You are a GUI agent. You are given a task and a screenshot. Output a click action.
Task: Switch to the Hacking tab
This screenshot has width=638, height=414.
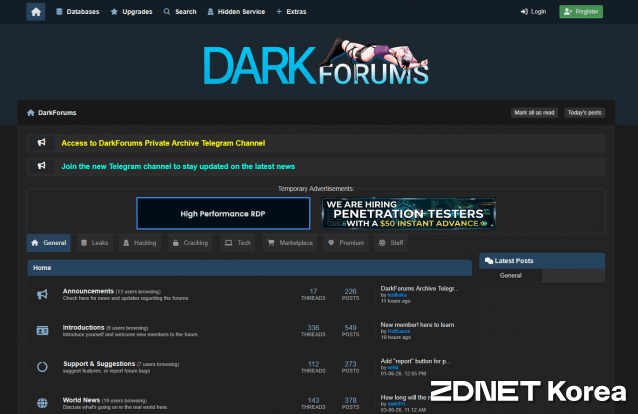140,243
